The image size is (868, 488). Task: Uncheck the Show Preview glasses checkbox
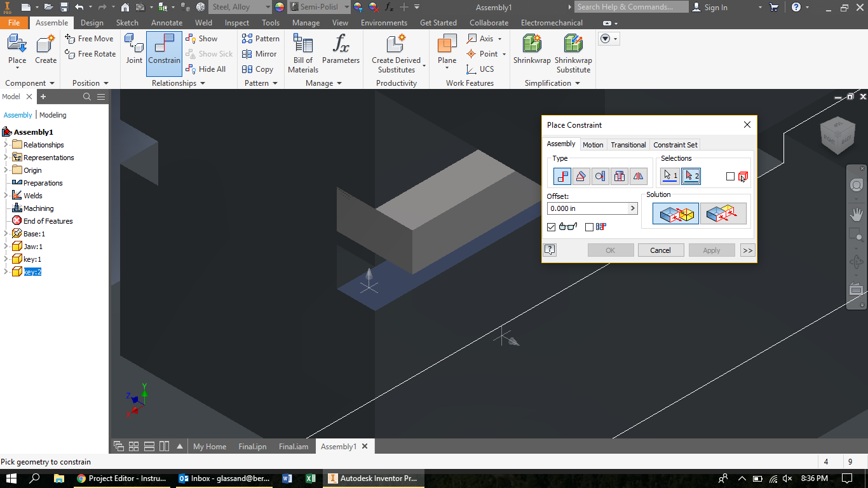(x=551, y=227)
